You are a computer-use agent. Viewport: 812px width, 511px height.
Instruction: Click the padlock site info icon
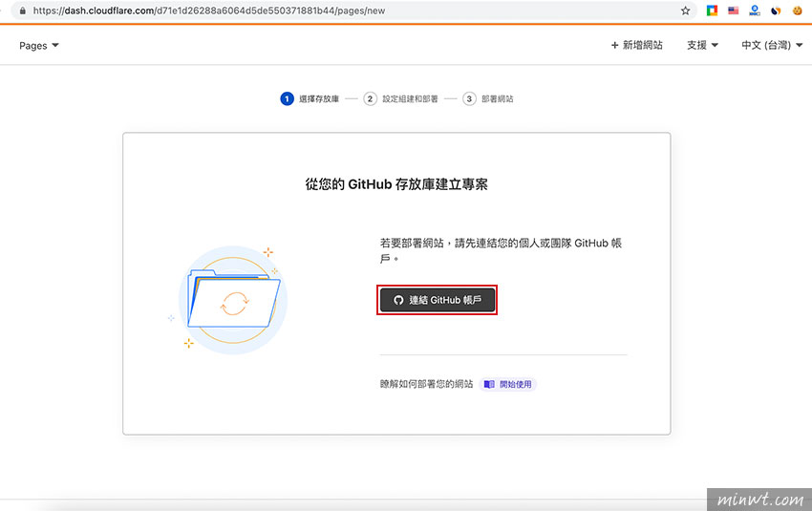[x=22, y=11]
